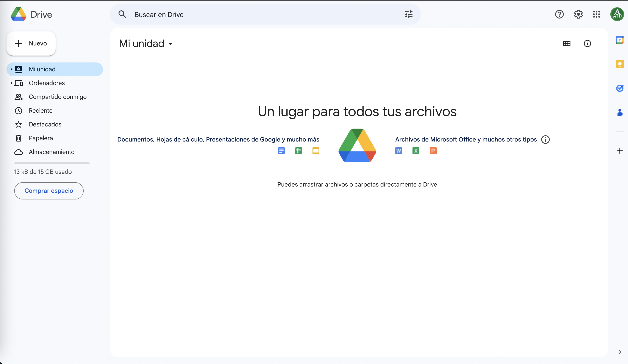Focus the Buscar en Drive search field

266,14
